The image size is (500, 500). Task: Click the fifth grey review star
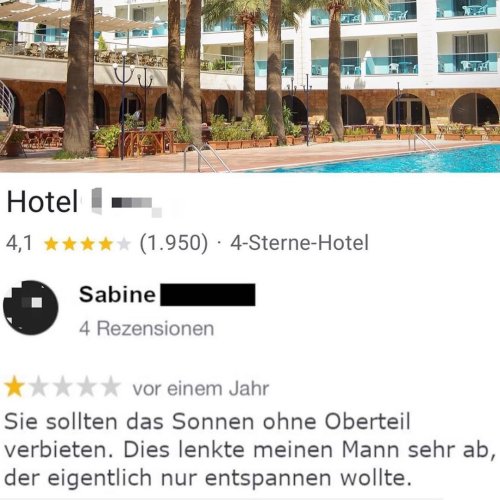[x=111, y=387]
